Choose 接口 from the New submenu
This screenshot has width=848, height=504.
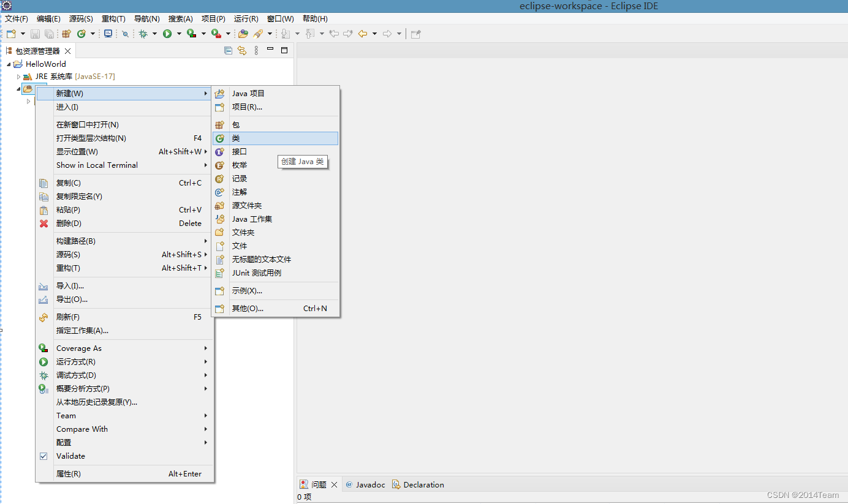[239, 152]
